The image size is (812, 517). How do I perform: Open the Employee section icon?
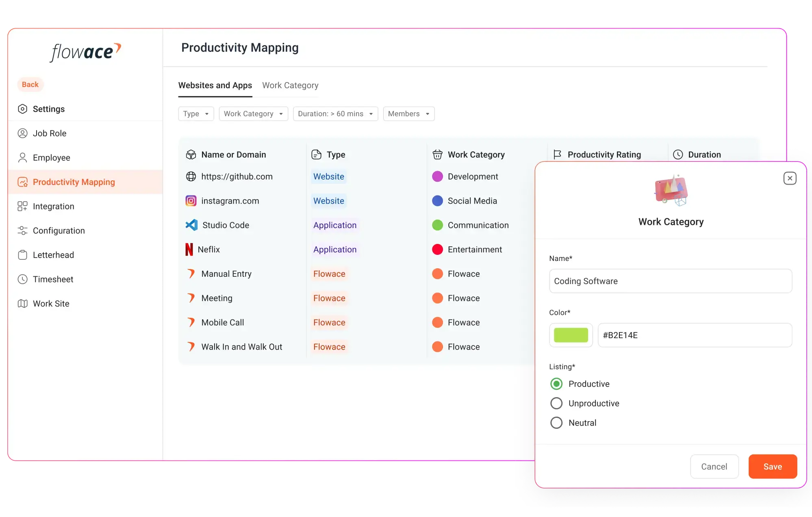pos(23,157)
